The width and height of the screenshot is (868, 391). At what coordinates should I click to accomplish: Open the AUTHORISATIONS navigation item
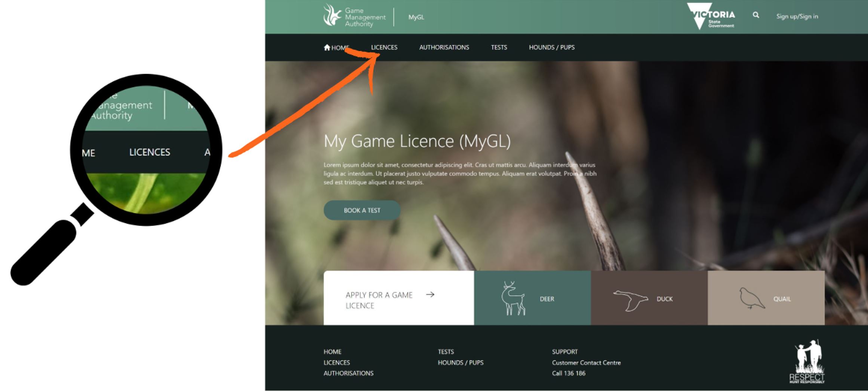coord(444,47)
